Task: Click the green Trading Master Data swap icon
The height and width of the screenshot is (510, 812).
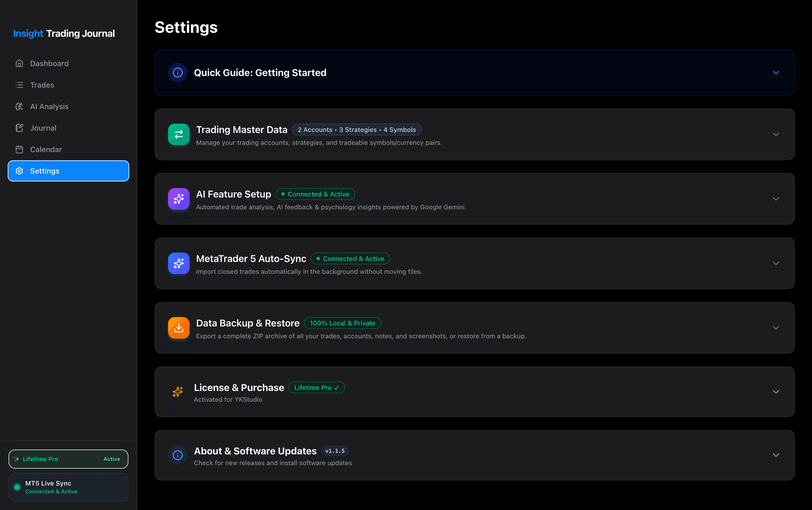Action: 179,134
